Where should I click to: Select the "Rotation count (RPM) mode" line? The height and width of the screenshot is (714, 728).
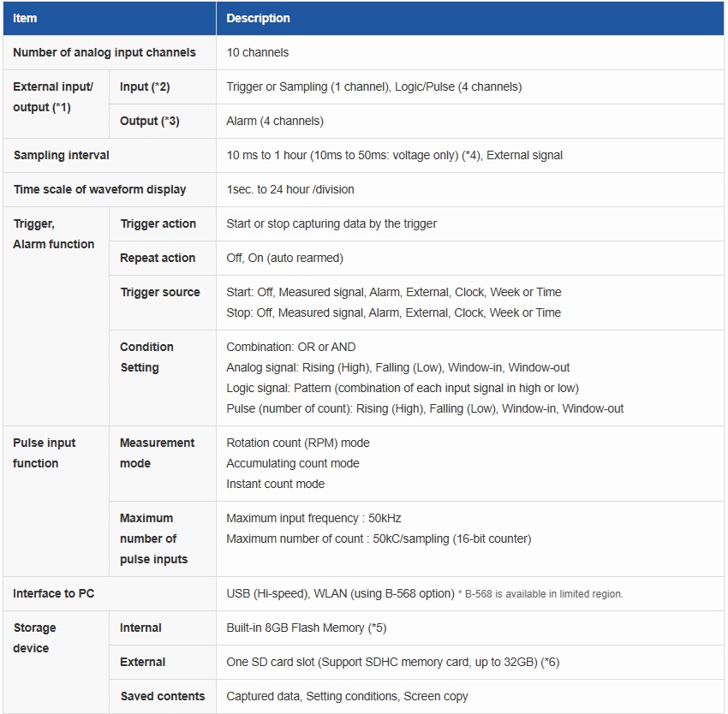298,443
